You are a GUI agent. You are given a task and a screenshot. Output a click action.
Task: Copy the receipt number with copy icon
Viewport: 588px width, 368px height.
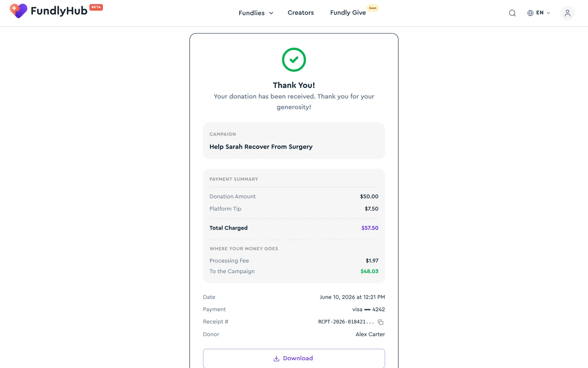pyautogui.click(x=381, y=322)
